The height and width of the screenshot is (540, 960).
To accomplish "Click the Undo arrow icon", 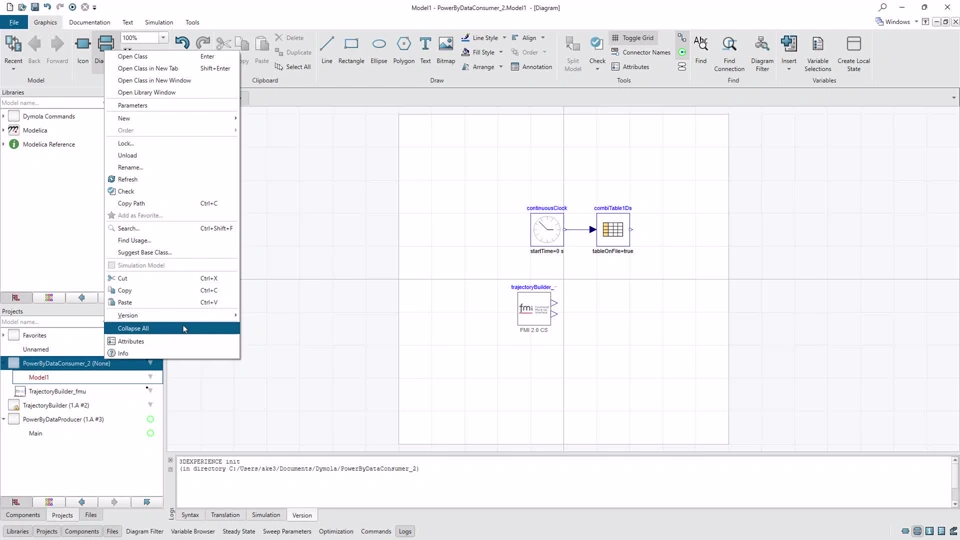I will coord(182,43).
